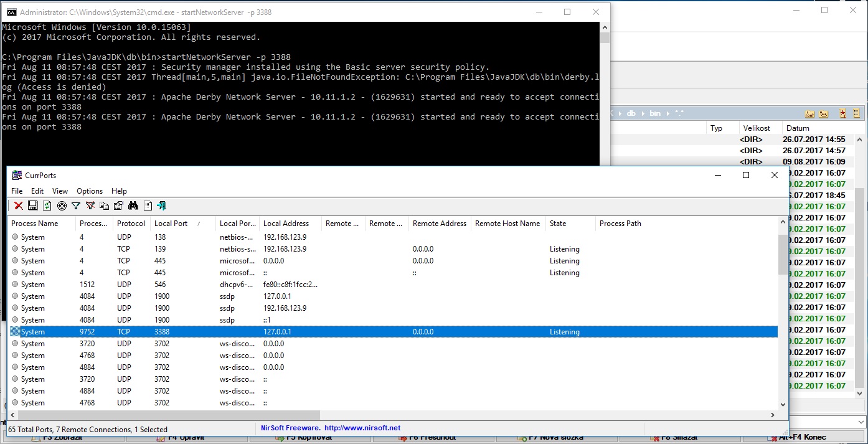Refresh the connections list
This screenshot has width=868, height=444.
click(47, 205)
